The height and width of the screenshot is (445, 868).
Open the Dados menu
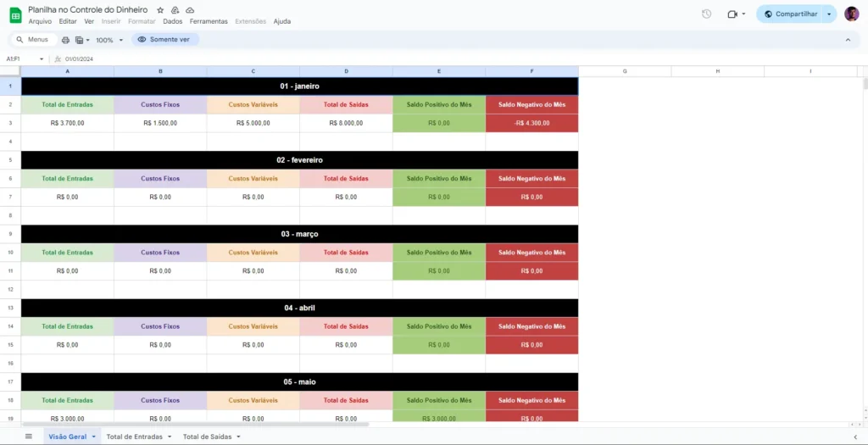click(x=173, y=21)
